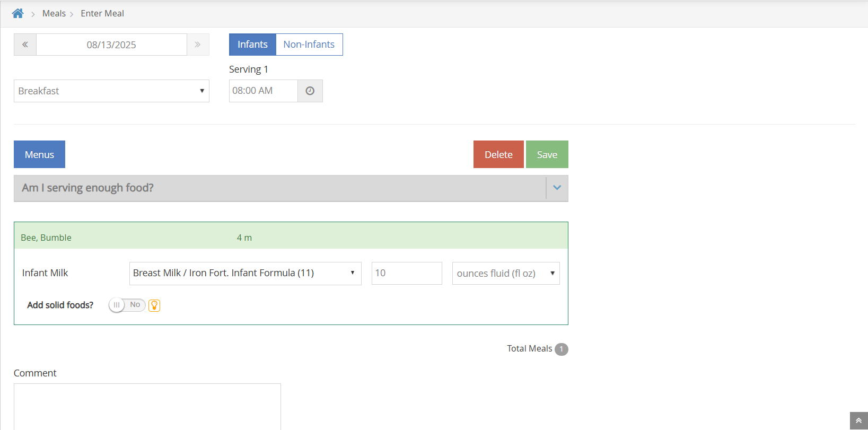Open Meals breadcrumb link

54,13
